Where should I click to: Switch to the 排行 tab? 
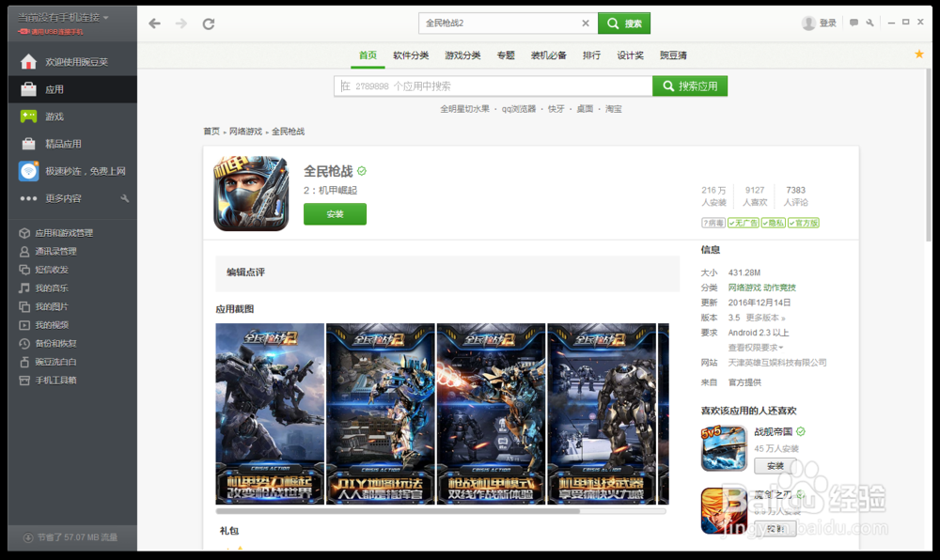tap(591, 55)
